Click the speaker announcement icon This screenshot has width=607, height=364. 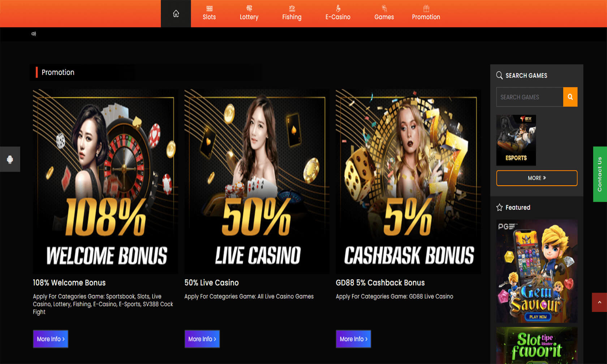pos(34,34)
